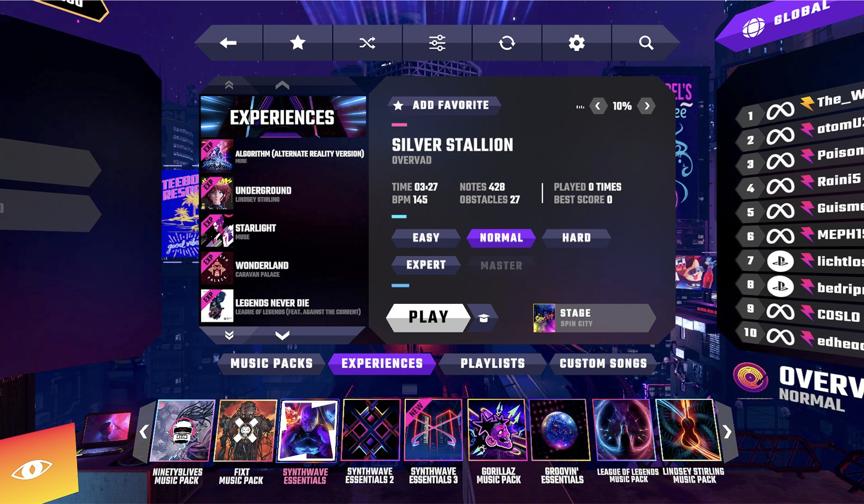Click the refresh songs icon

point(507,43)
